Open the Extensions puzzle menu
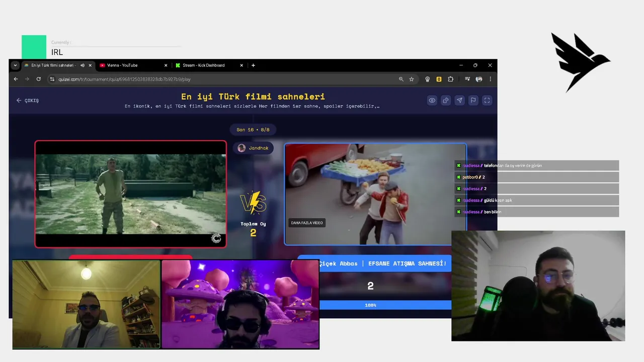644x362 pixels. [x=450, y=79]
